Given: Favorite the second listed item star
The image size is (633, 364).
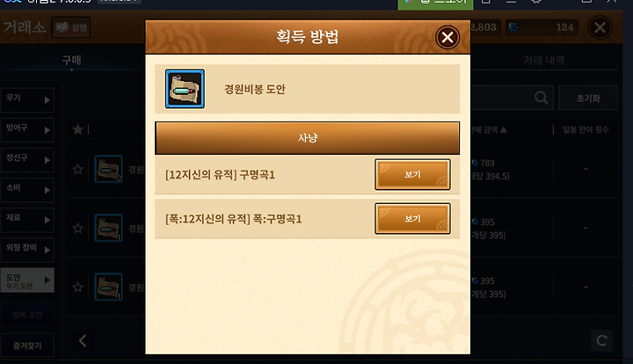Looking at the screenshot, I should click(x=77, y=229).
